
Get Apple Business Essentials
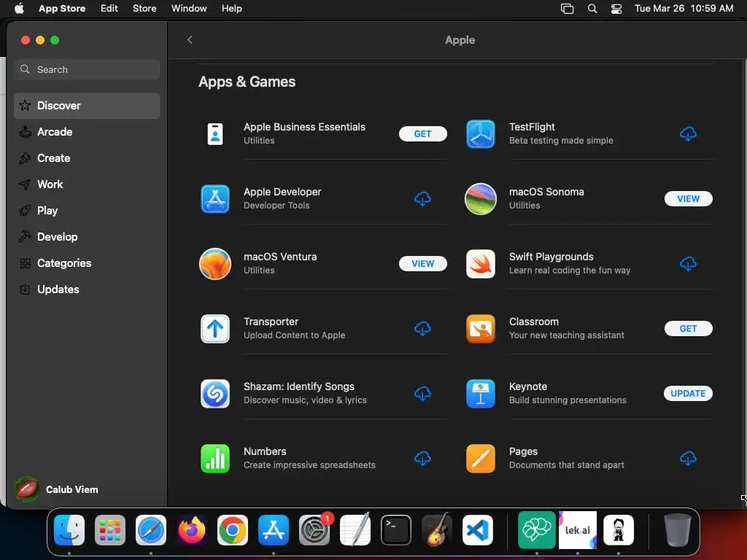tap(422, 134)
